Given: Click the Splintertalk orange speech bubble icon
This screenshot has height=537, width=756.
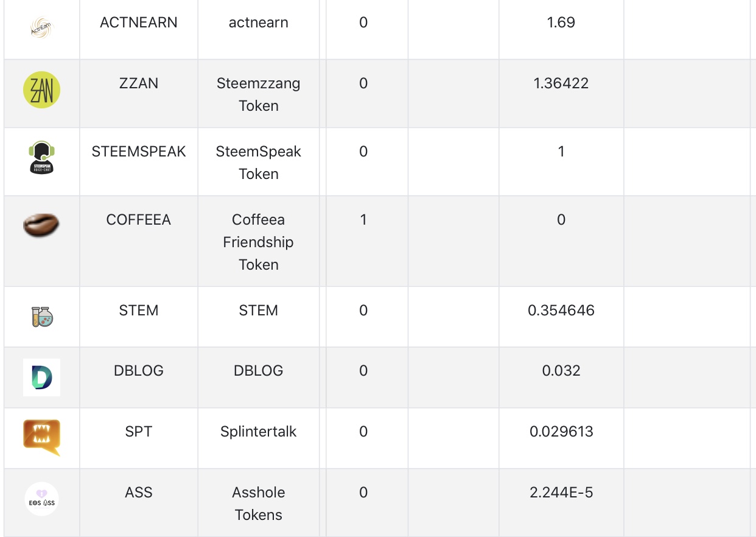Looking at the screenshot, I should point(41,437).
